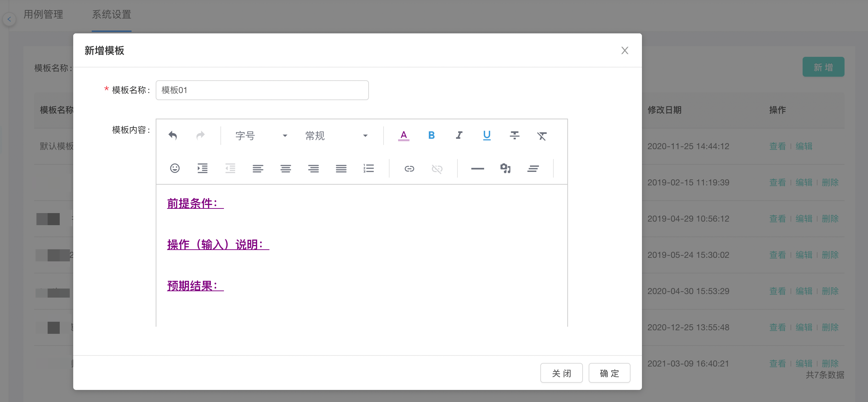868x402 pixels.
Task: Decrease paragraph indent
Action: 230,168
